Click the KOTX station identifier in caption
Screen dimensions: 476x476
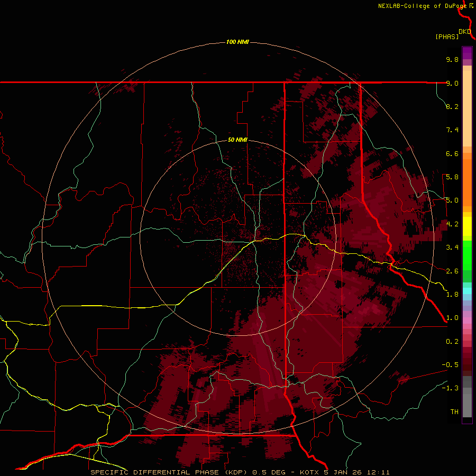[309, 472]
